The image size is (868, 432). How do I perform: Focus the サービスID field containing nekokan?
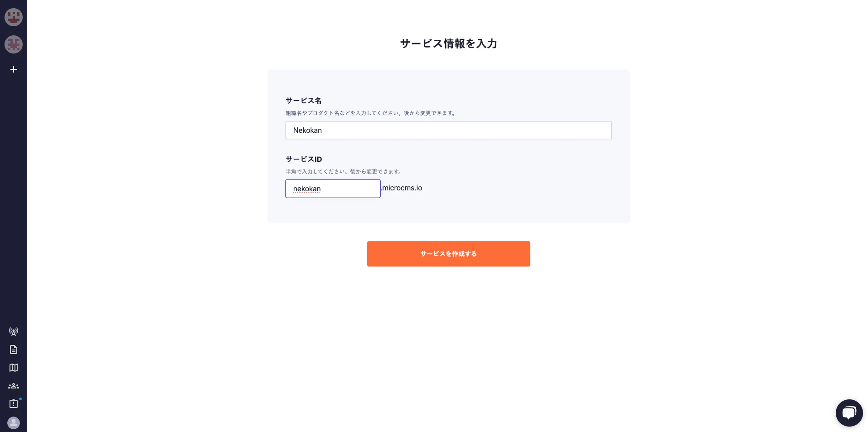[333, 189]
